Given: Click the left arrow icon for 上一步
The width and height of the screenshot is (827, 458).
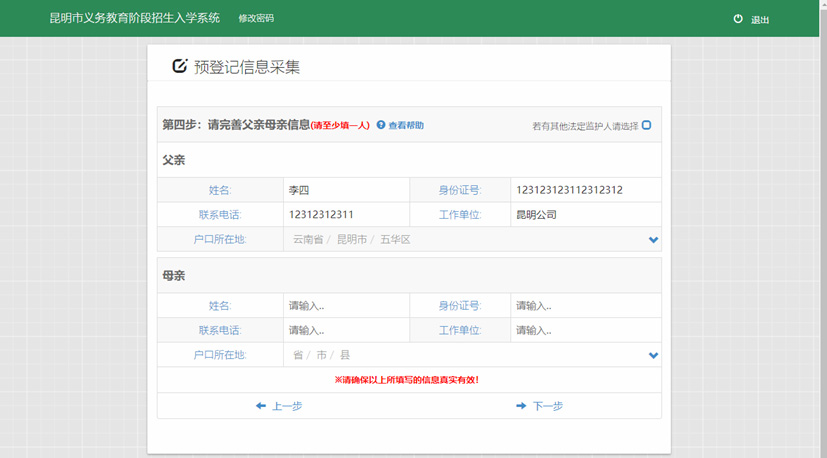Looking at the screenshot, I should 261,406.
